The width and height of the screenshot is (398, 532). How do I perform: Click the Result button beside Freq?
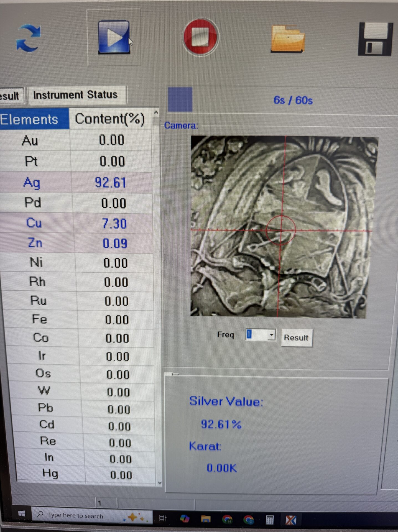(296, 337)
